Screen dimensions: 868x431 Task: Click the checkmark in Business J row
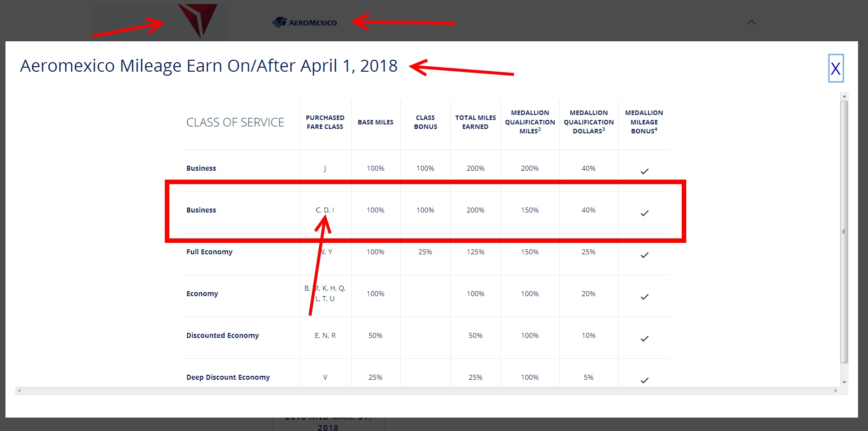[x=644, y=171]
